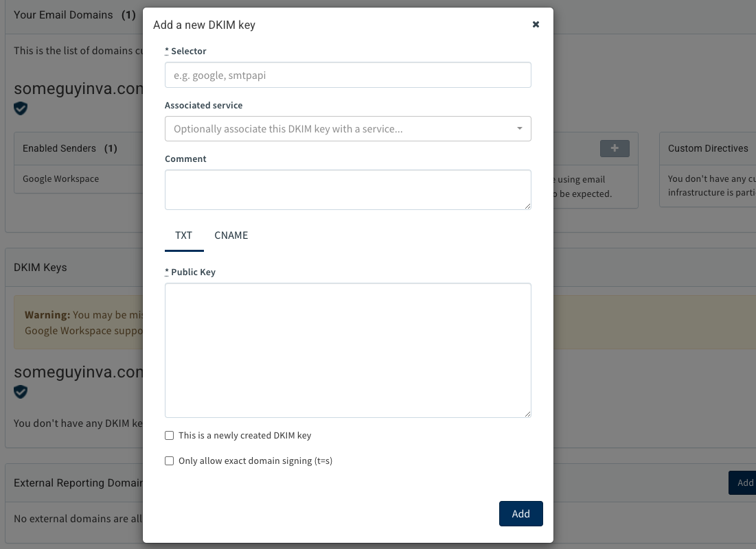Check 'This is a newly created DKIM key'
This screenshot has height=549, width=756.
coord(169,435)
